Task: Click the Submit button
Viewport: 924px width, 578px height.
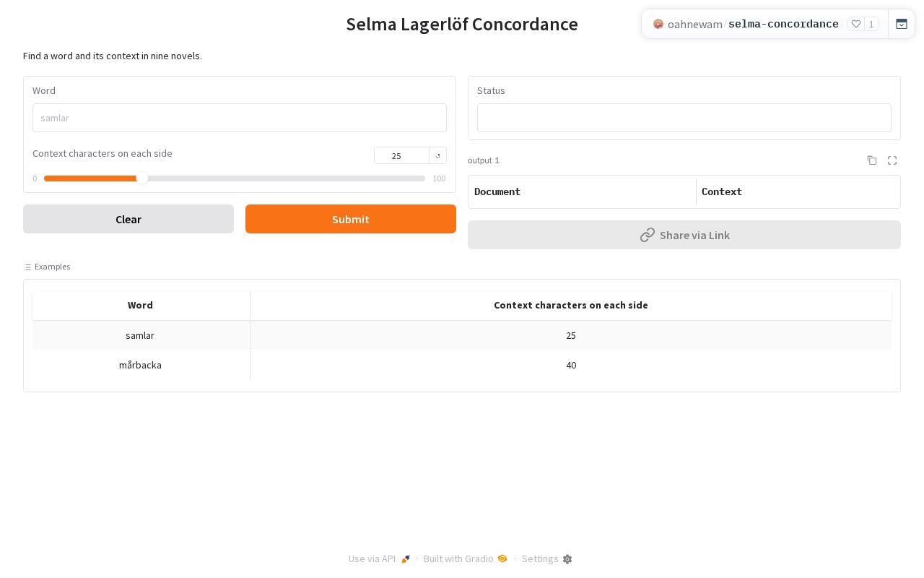Action: [x=351, y=219]
